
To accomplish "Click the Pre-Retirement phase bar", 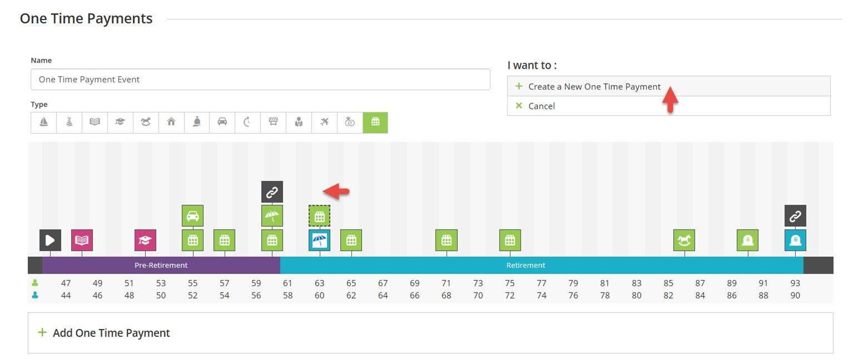I will 161,265.
